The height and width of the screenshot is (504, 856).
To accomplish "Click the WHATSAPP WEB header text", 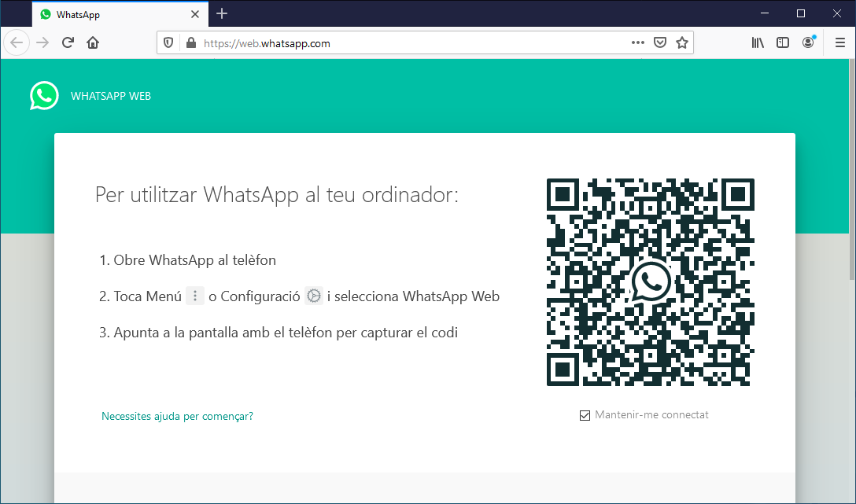I will point(111,96).
